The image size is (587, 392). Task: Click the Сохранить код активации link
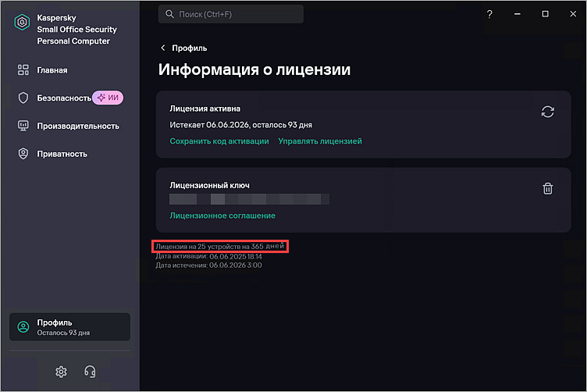coord(219,141)
